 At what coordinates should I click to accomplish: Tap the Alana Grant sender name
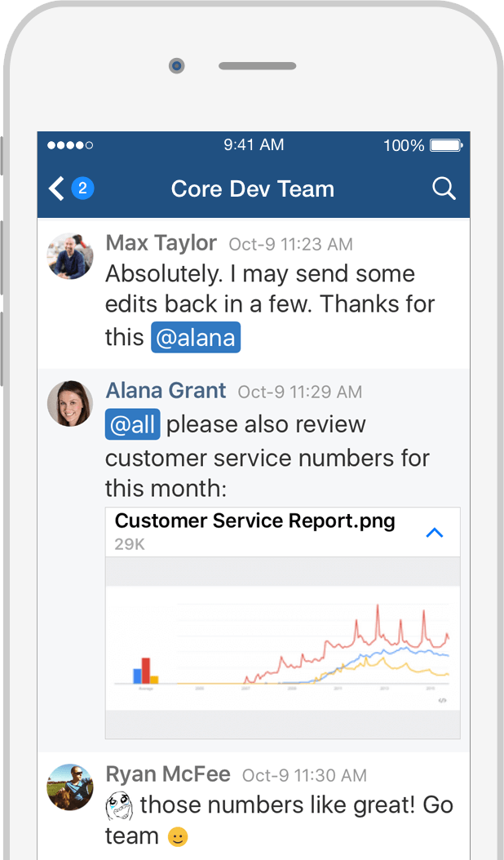point(166,391)
